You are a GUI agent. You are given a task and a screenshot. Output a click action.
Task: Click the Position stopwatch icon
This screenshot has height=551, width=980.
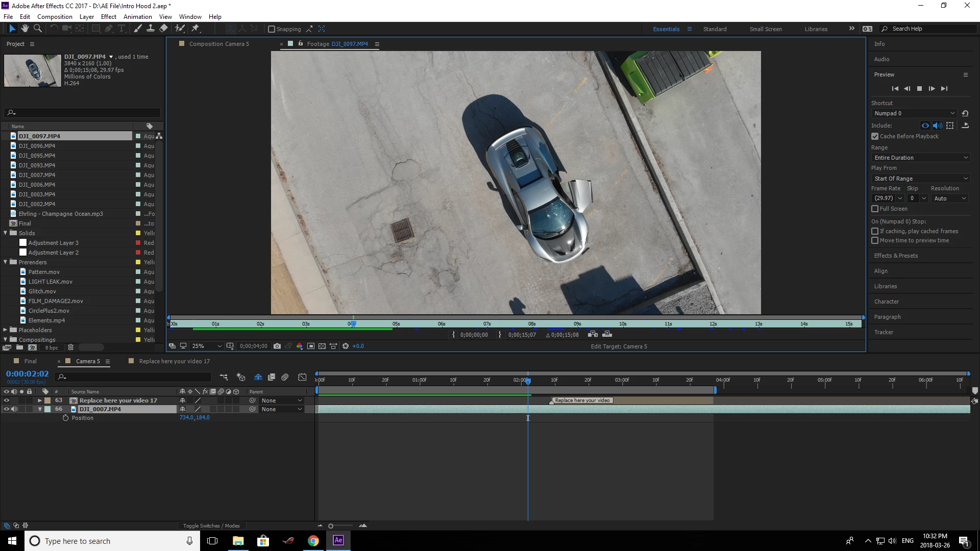65,418
